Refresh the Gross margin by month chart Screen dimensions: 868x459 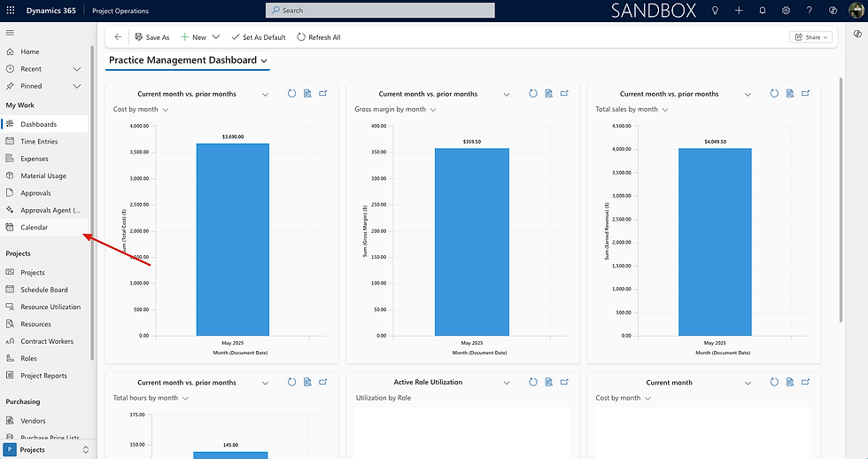[533, 94]
